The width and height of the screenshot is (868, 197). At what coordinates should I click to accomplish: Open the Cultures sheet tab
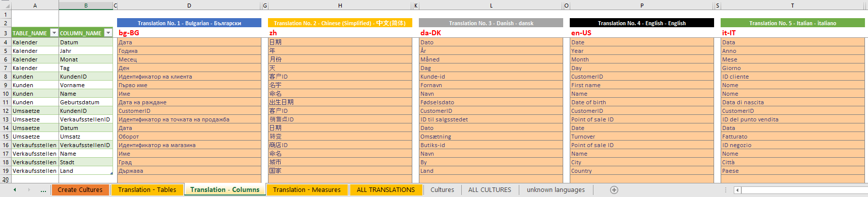pos(442,190)
